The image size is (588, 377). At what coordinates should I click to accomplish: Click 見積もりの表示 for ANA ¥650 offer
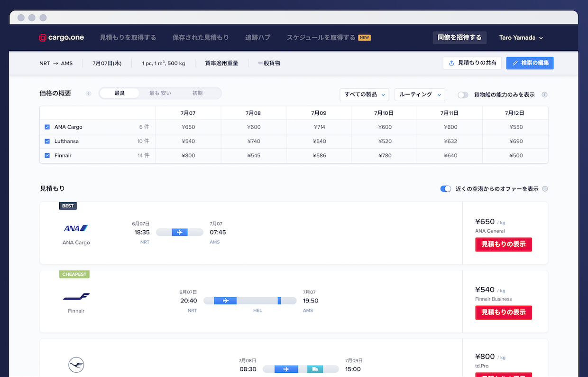[x=504, y=244]
